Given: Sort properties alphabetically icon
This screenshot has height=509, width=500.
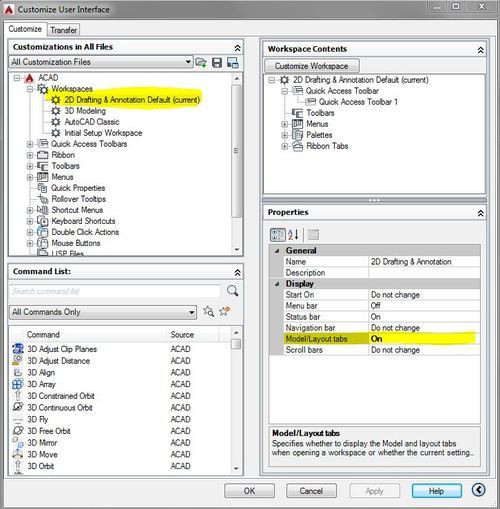Looking at the screenshot, I should 293,235.
